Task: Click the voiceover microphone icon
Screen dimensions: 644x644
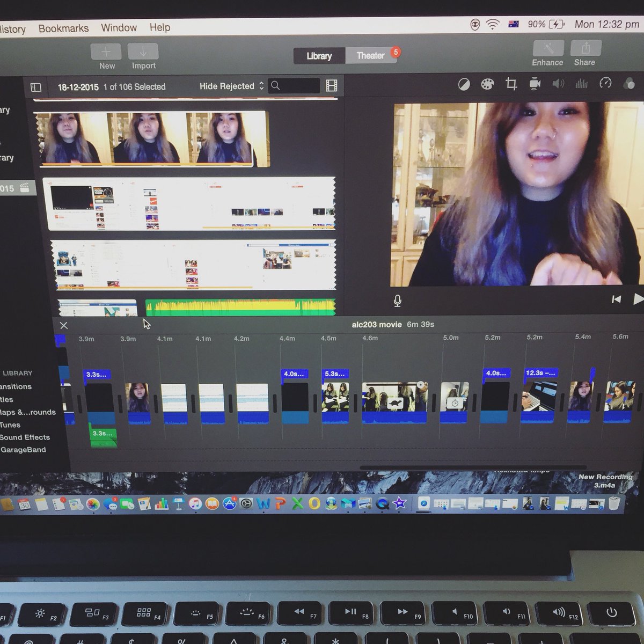Action: coord(397,301)
